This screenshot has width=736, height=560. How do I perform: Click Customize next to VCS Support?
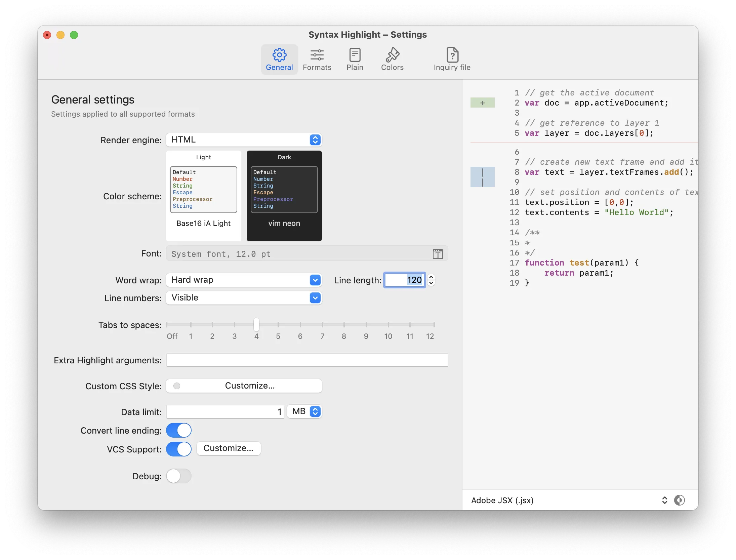(x=229, y=448)
